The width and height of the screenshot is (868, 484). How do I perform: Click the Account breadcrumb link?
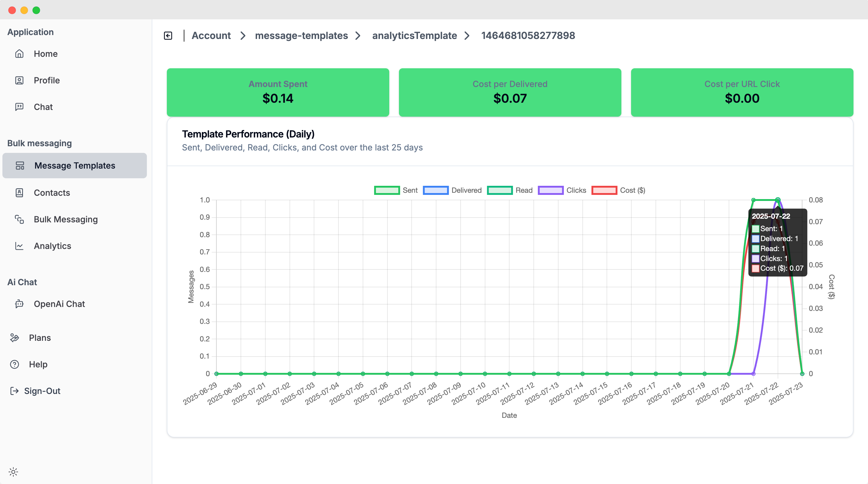(x=211, y=36)
